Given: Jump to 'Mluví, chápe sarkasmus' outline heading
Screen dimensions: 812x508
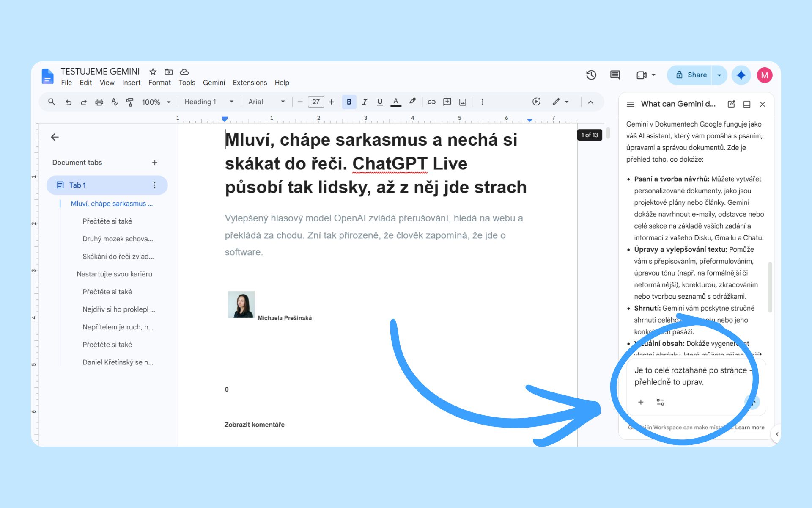Looking at the screenshot, I should click(x=112, y=204).
